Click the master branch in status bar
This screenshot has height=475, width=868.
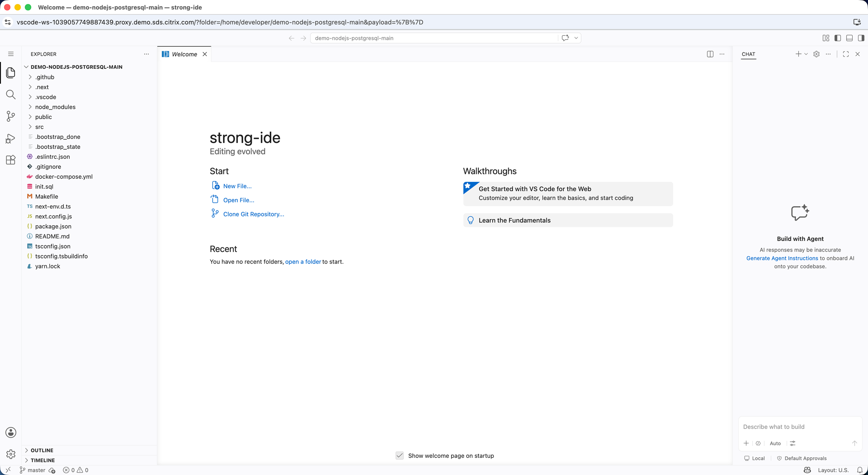pos(33,470)
